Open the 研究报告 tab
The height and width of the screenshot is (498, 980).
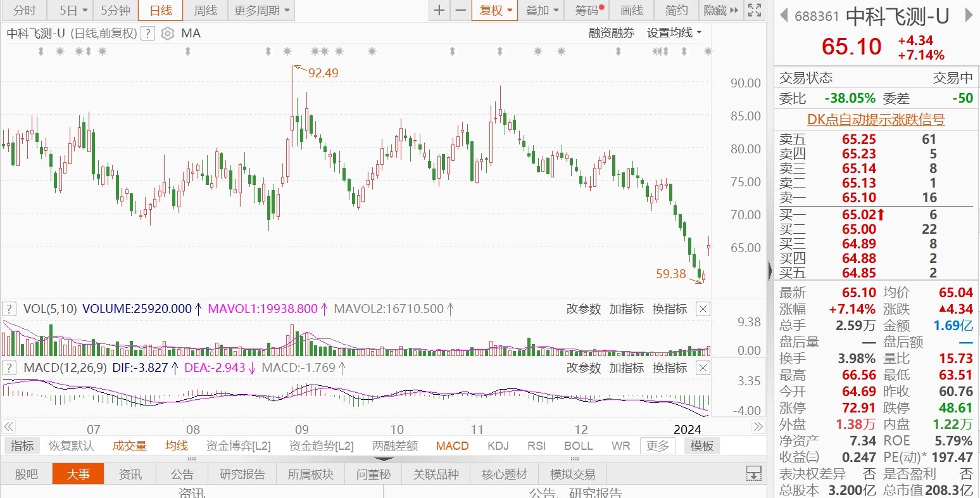coord(242,475)
